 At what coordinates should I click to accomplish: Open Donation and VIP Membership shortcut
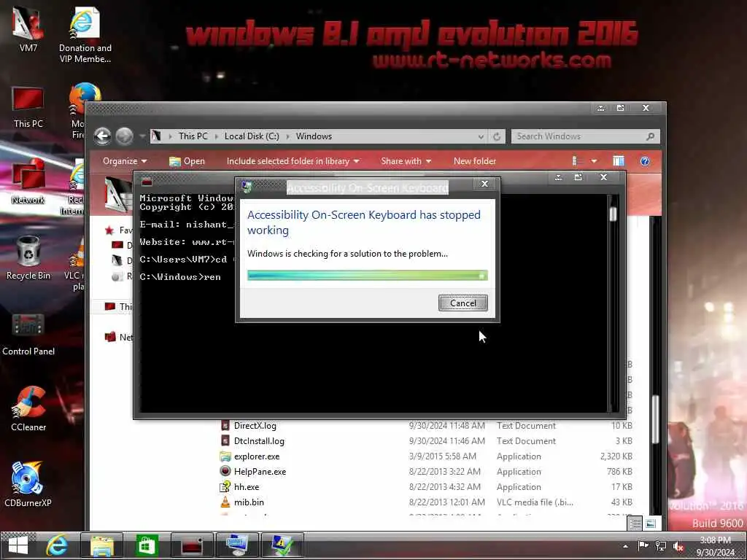click(x=85, y=34)
